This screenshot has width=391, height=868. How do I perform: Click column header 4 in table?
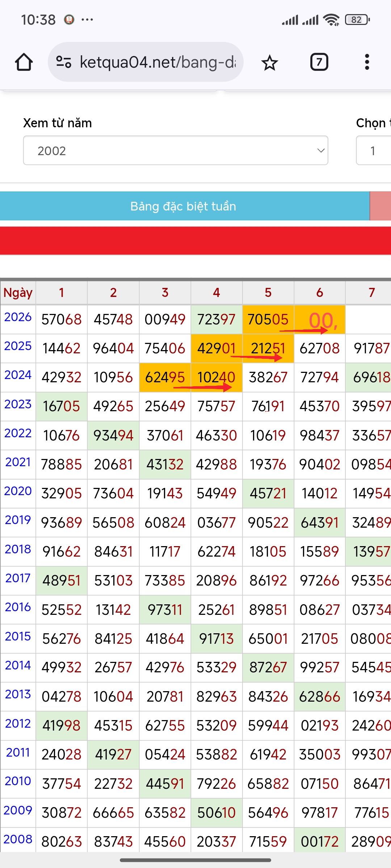216,293
